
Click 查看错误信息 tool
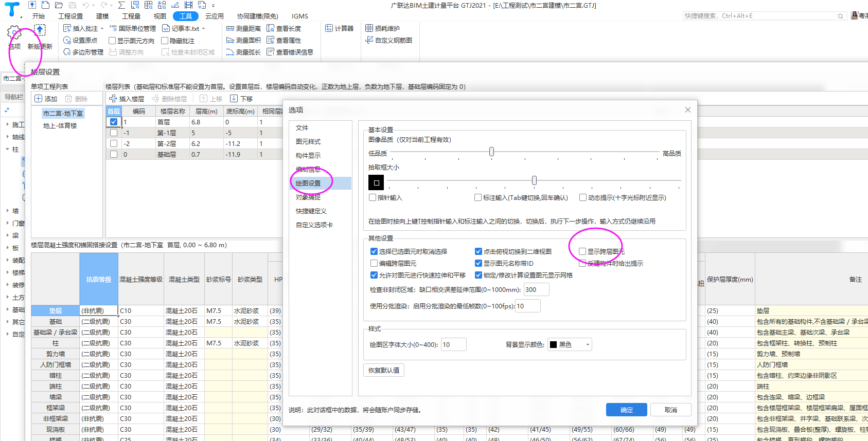[290, 52]
